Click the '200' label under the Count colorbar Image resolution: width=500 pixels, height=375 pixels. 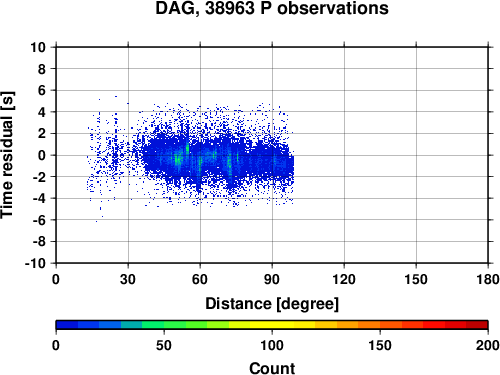click(x=488, y=345)
